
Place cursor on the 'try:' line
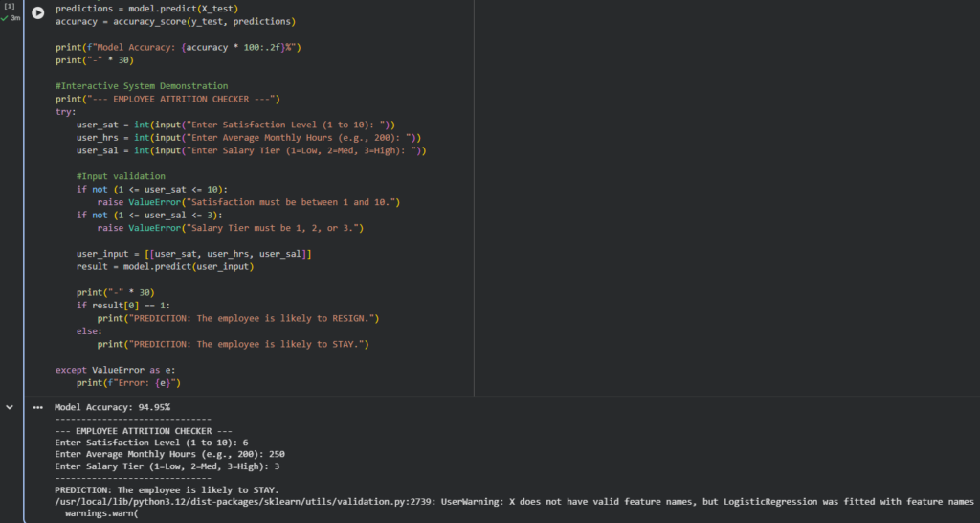[x=64, y=111]
